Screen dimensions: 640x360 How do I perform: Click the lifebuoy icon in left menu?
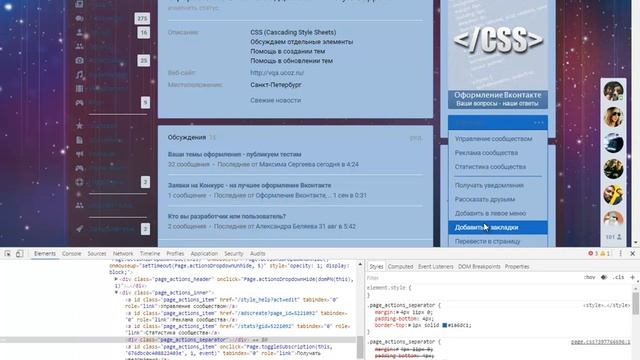(x=80, y=182)
